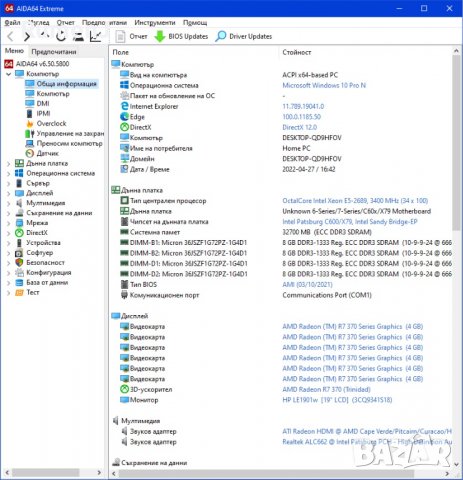
Task: Select the 3D-ускорител row icon
Action: tap(124, 389)
